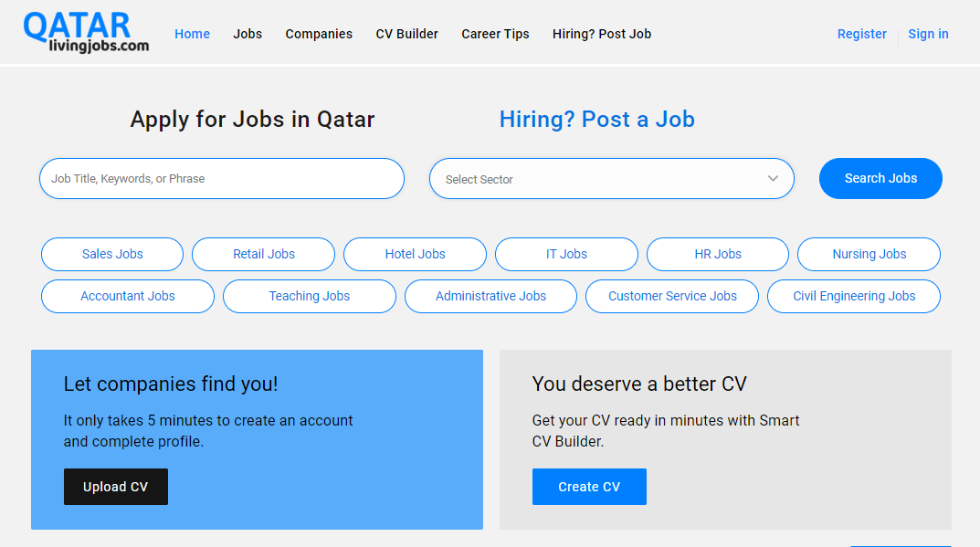The width and height of the screenshot is (980, 547).
Task: Click the Qatar Living Jobs logo
Action: (x=86, y=33)
